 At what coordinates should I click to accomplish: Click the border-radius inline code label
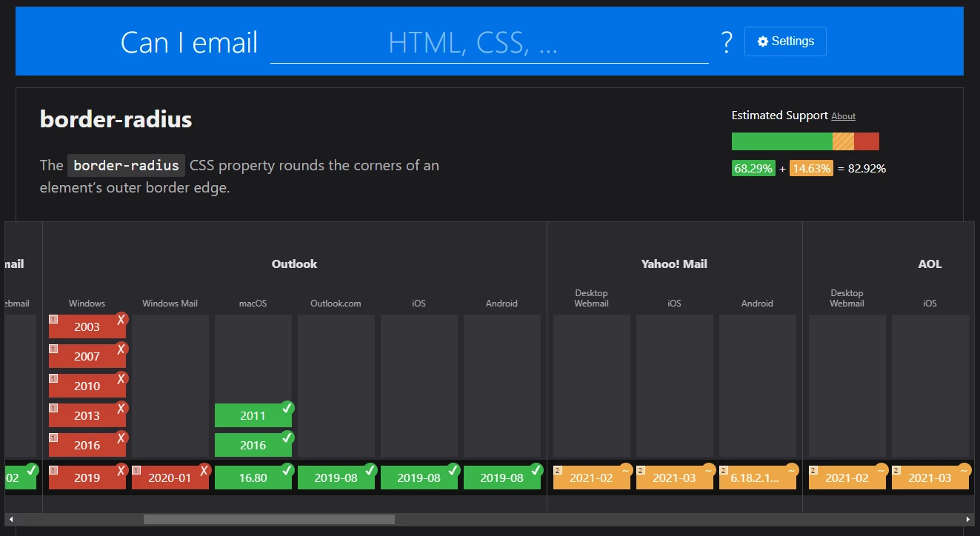[126, 165]
